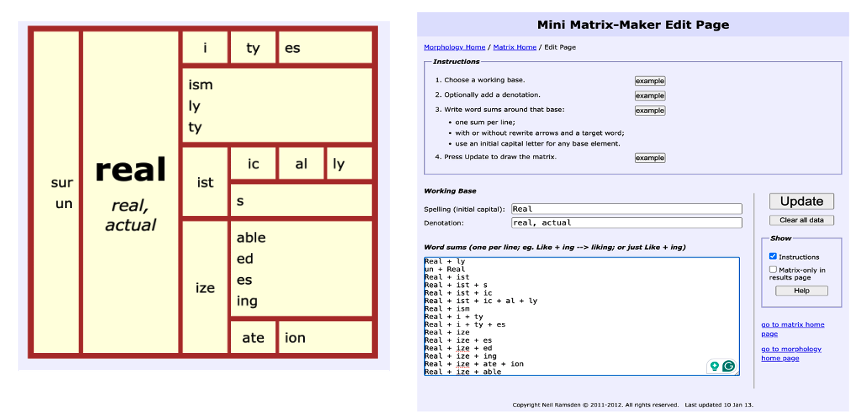Click 'Real + ist + ic + al + ly' line

(481, 301)
